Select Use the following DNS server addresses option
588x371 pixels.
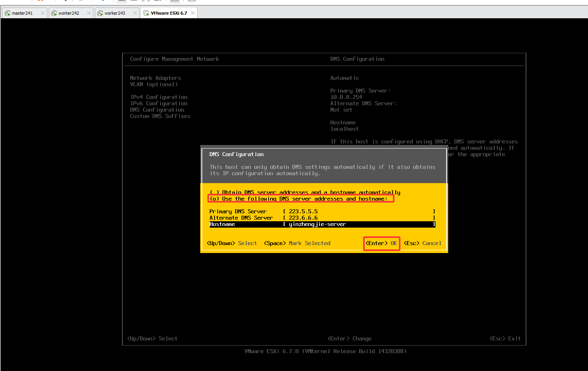[298, 199]
